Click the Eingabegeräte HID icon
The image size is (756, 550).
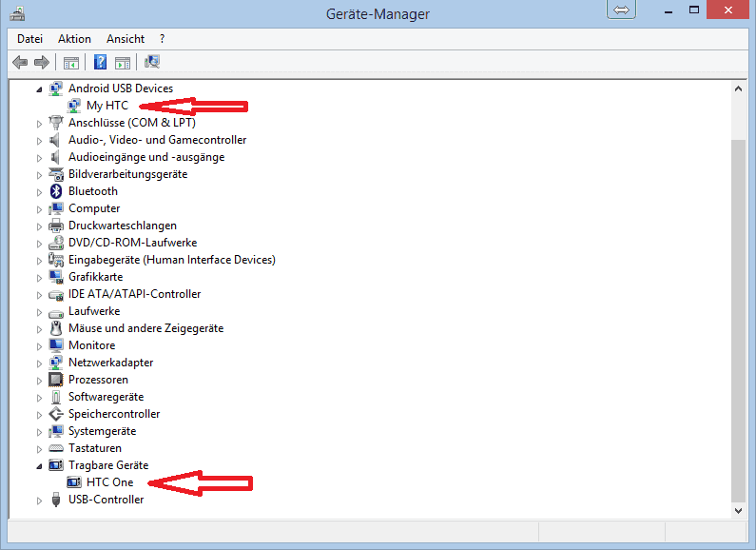pos(56,260)
